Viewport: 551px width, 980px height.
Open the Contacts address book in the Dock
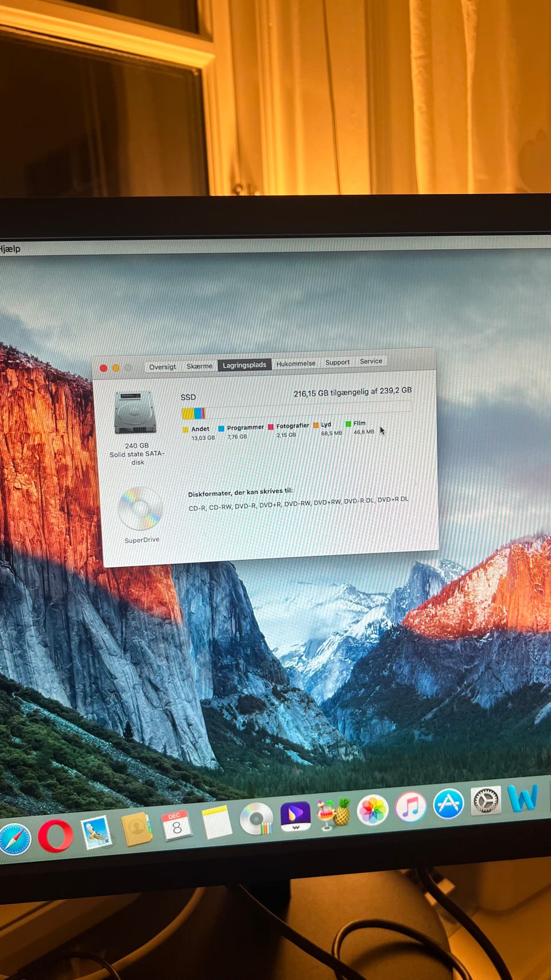pyautogui.click(x=137, y=829)
